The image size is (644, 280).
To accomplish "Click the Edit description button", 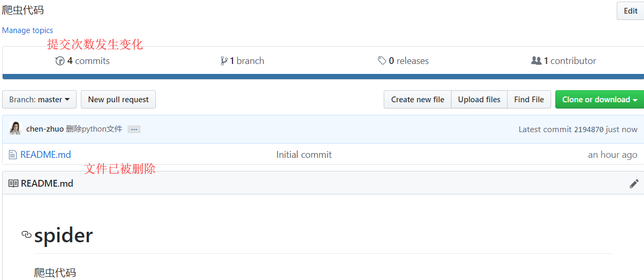I will [630, 11].
